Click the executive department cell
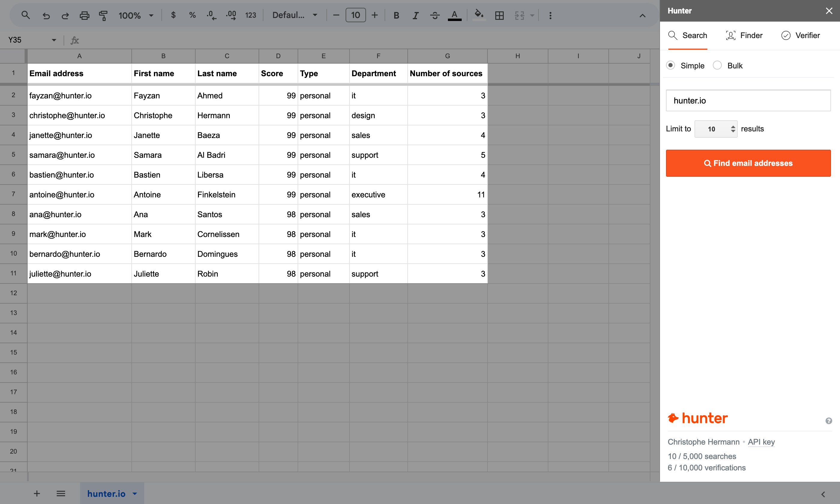This screenshot has width=840, height=504. [378, 195]
